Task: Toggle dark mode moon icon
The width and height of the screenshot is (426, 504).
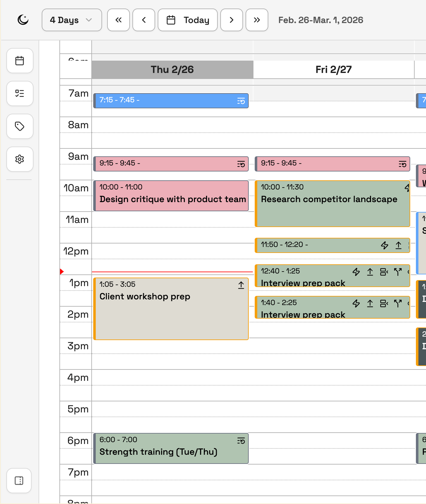Action: tap(23, 20)
